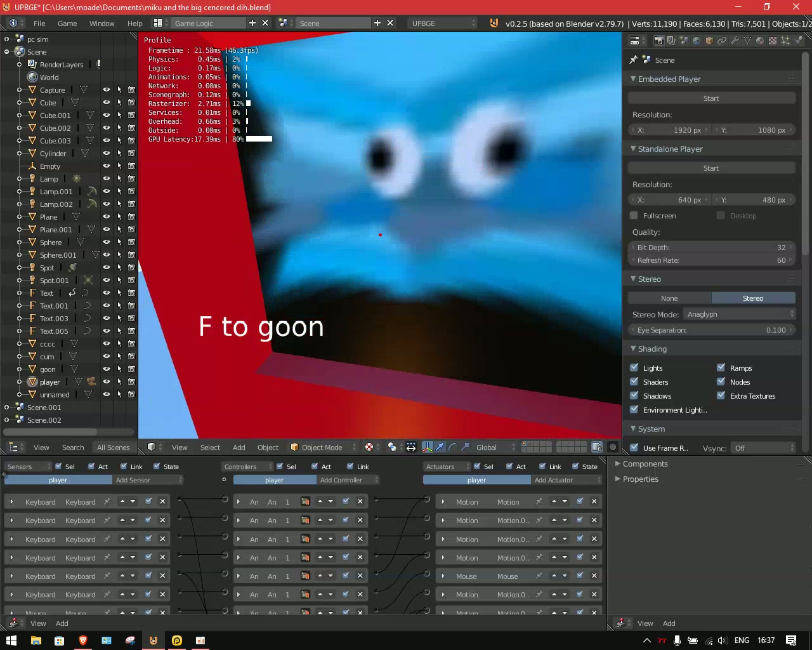812x650 pixels.
Task: Open the File menu
Action: pyautogui.click(x=39, y=23)
